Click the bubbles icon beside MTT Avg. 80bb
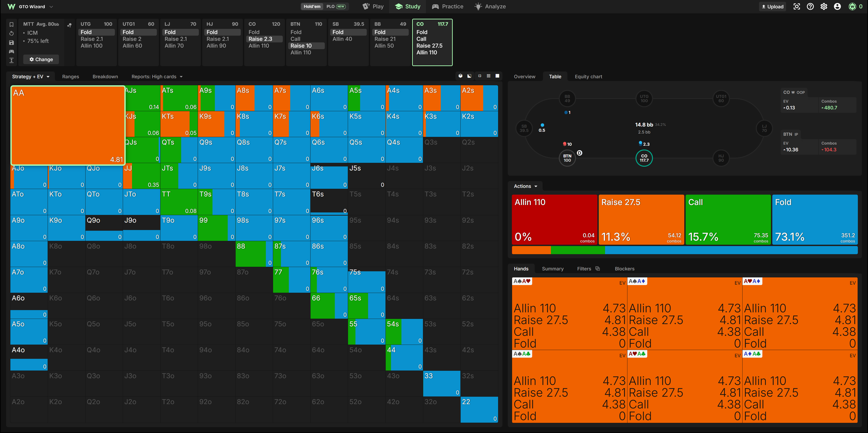Screen dimensions: 868x433 pos(70,25)
